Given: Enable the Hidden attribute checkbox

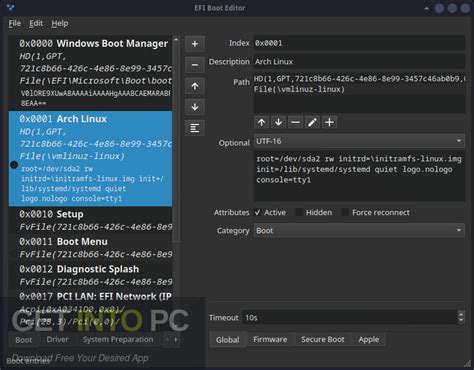Looking at the screenshot, I should [x=299, y=212].
